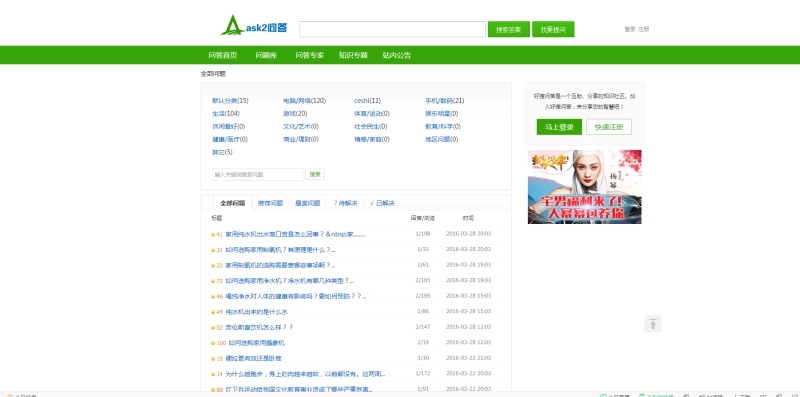Select category 手机/数码(21)
Image resolution: width=800 pixels, height=397 pixels.
click(445, 101)
